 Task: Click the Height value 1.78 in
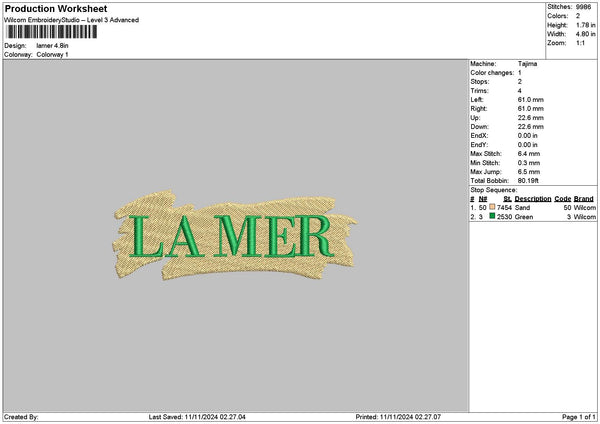(585, 25)
